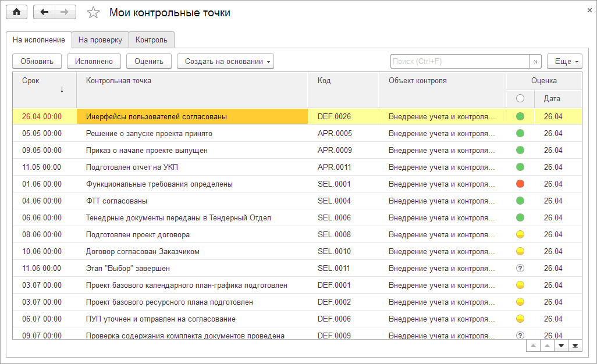
Task: Switch to the На проверку tab
Action: [100, 40]
